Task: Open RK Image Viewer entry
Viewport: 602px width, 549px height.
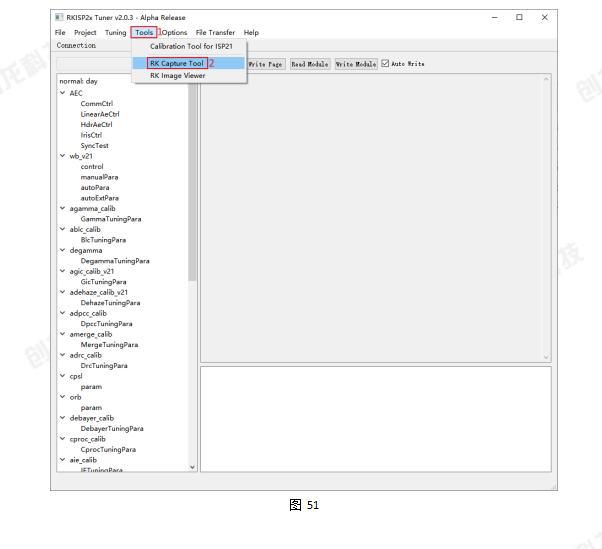Action: [189, 76]
